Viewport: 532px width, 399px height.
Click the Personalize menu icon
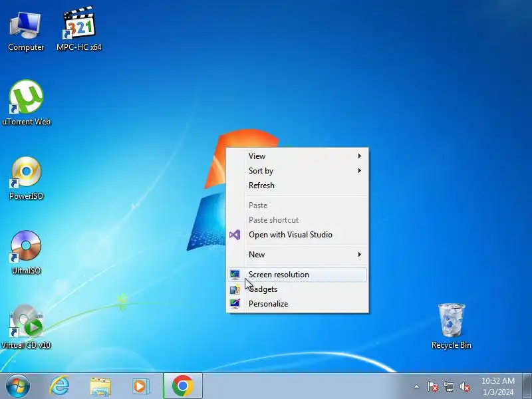click(235, 304)
